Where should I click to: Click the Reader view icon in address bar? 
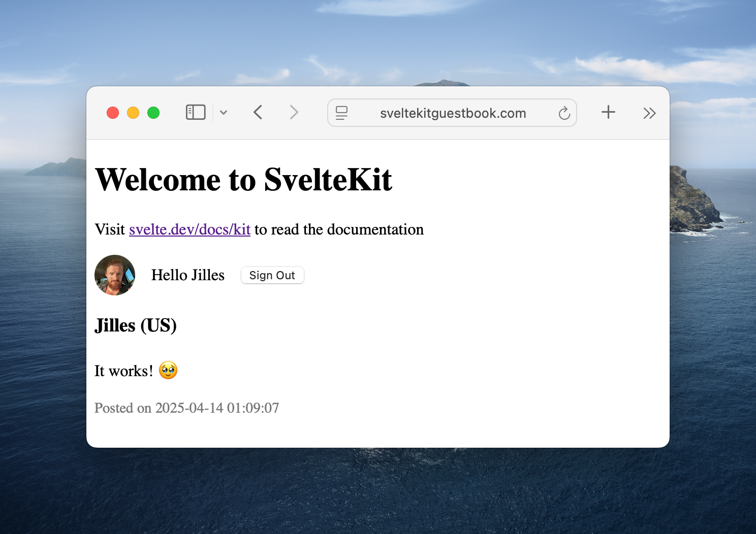click(341, 113)
